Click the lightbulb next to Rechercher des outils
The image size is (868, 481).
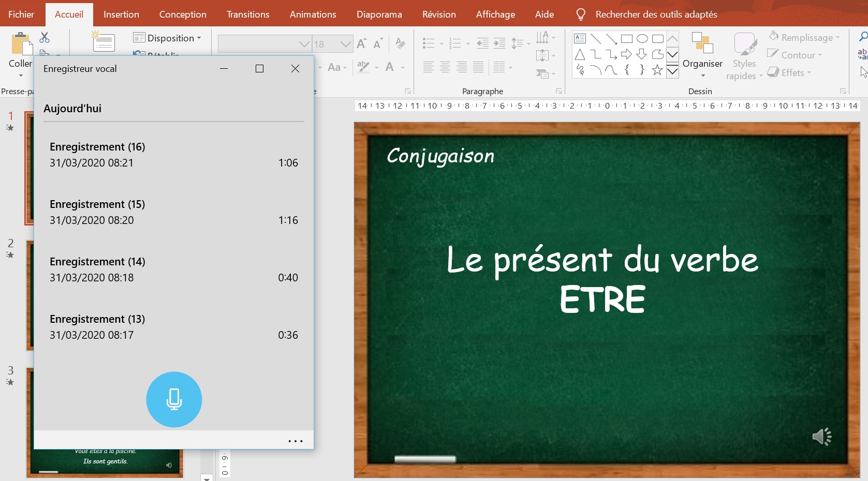pyautogui.click(x=581, y=14)
